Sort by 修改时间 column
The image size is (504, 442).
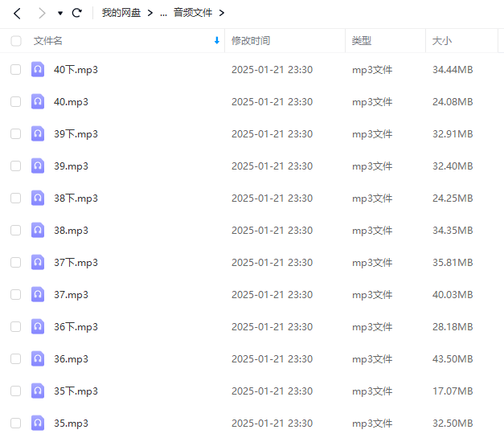pyautogui.click(x=251, y=41)
